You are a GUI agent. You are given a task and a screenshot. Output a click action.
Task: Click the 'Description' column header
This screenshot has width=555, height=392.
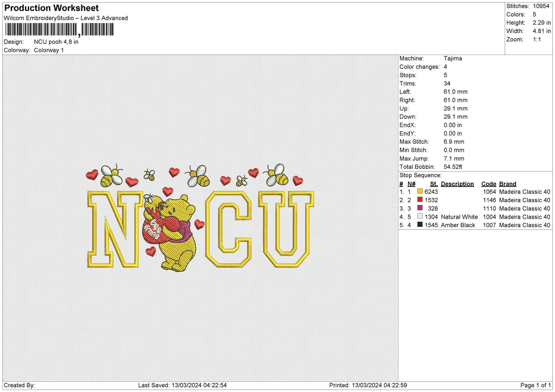457,184
